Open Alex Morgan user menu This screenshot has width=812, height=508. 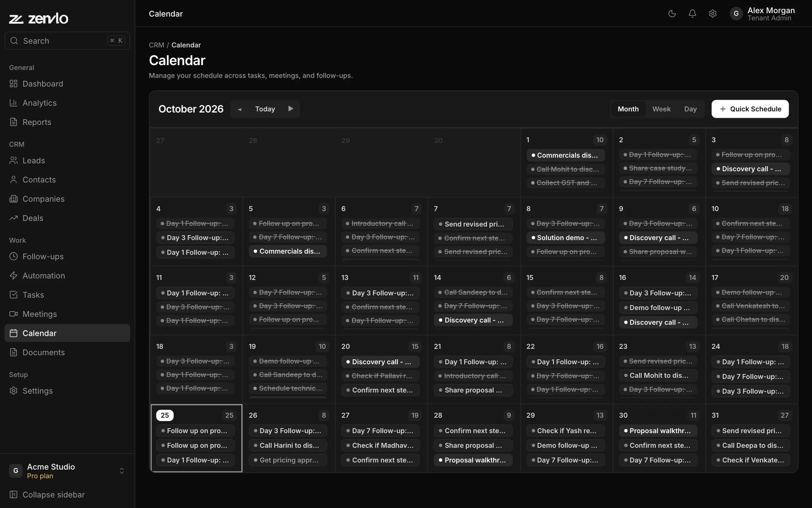763,14
